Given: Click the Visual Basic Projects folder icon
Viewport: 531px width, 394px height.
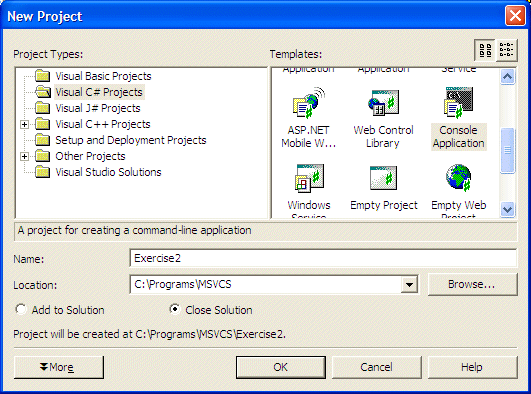Looking at the screenshot, I should (x=43, y=76).
